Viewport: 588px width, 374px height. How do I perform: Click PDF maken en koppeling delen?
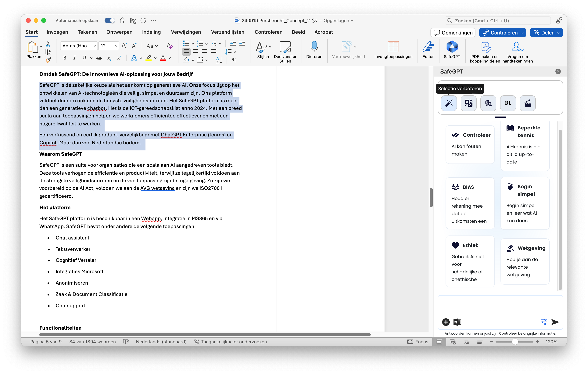pyautogui.click(x=485, y=52)
